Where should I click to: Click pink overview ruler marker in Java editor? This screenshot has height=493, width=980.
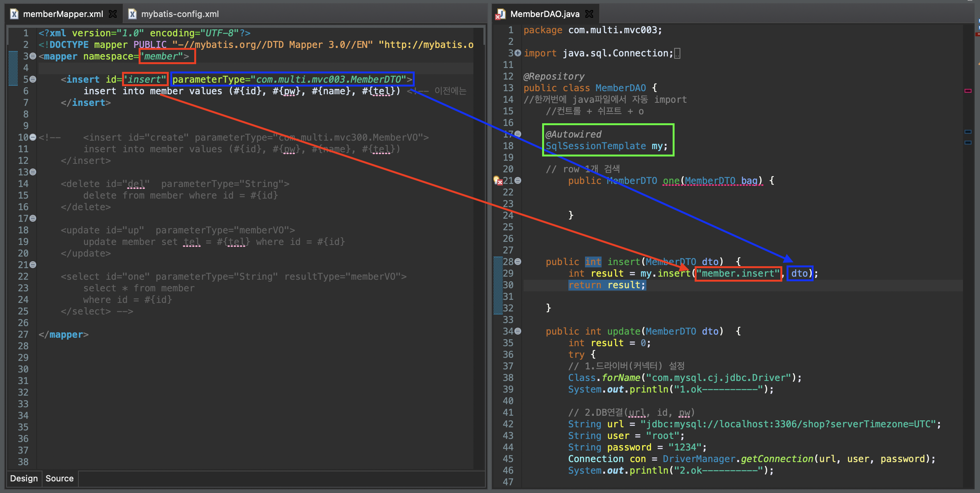point(968,91)
